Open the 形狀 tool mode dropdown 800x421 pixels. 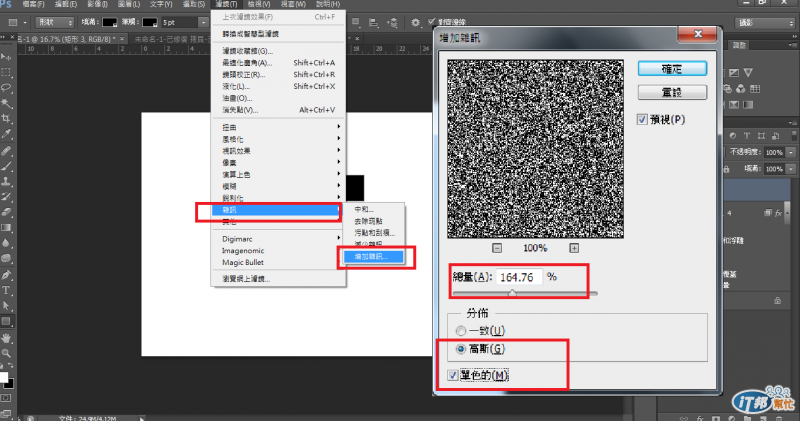point(55,22)
